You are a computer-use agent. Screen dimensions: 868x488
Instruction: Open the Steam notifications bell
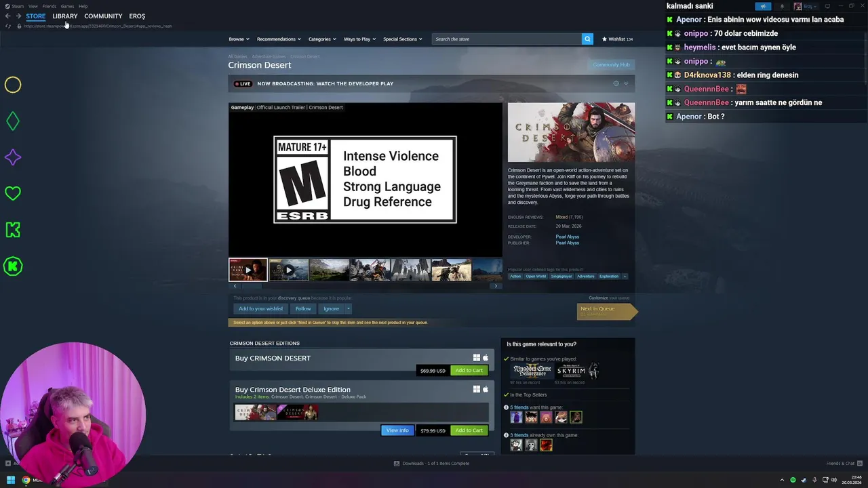click(782, 6)
